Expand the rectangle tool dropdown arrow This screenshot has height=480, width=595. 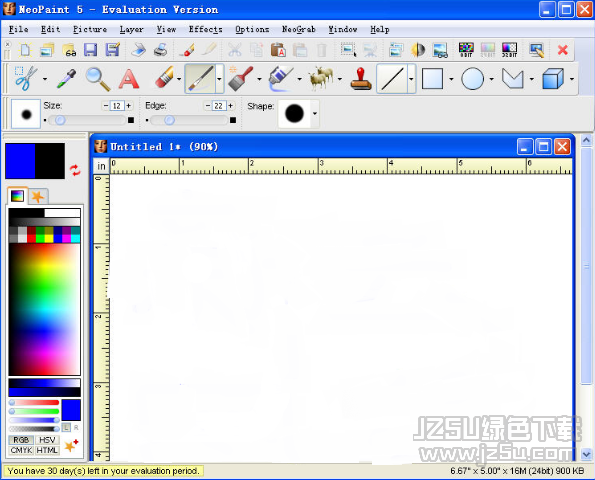point(451,79)
